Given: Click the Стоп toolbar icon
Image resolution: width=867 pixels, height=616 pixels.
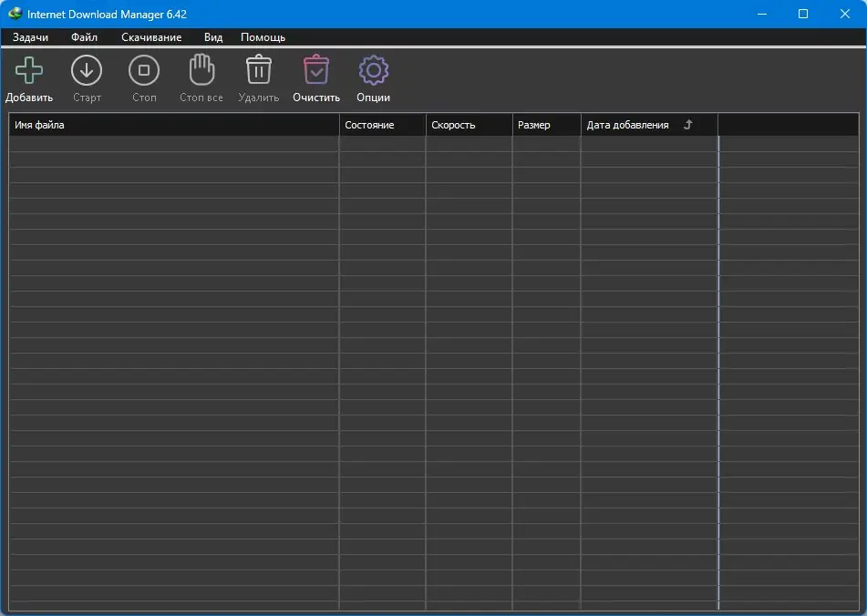Looking at the screenshot, I should click(x=144, y=70).
